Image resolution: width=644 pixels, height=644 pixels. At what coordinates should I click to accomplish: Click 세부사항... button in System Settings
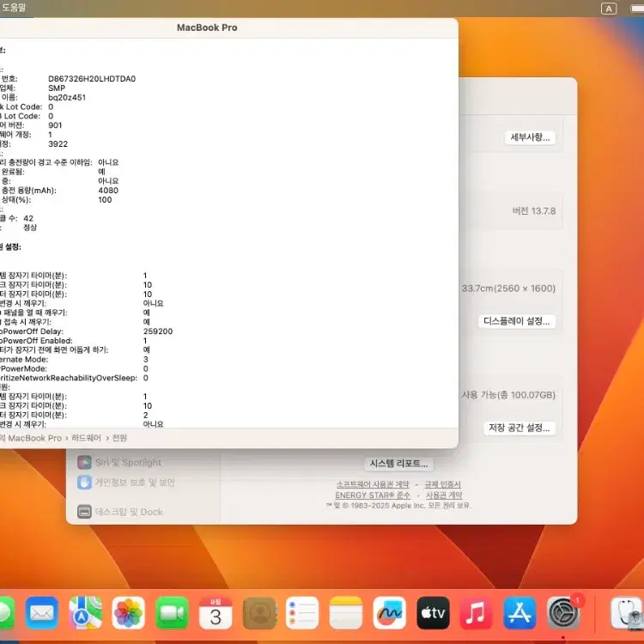coord(530,137)
